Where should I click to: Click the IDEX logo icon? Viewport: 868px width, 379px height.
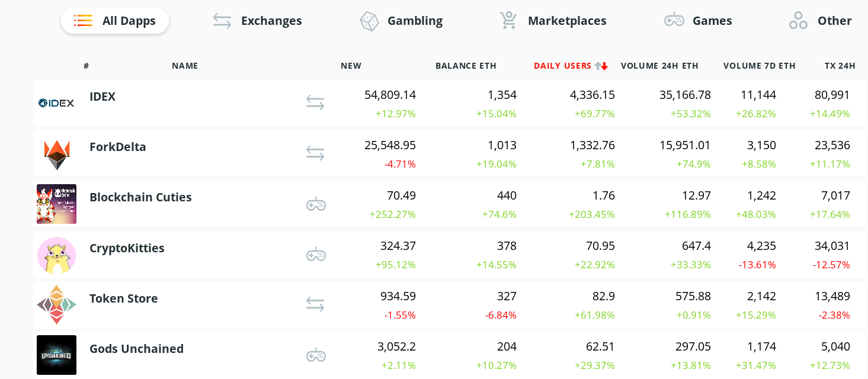(56, 103)
